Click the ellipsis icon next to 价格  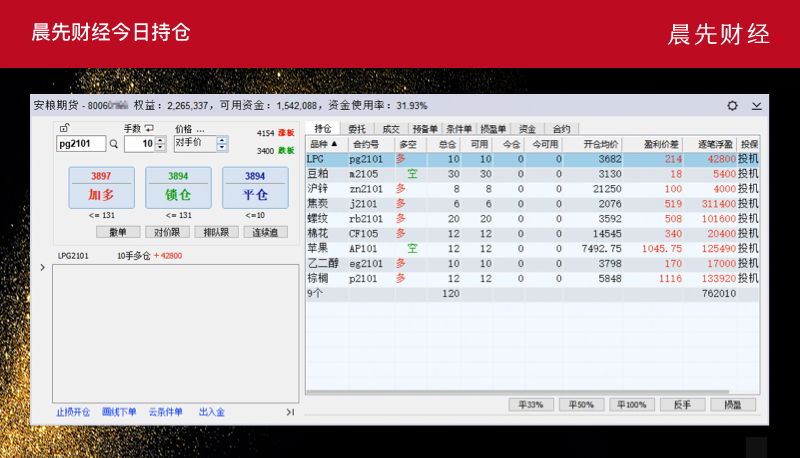[x=200, y=129]
